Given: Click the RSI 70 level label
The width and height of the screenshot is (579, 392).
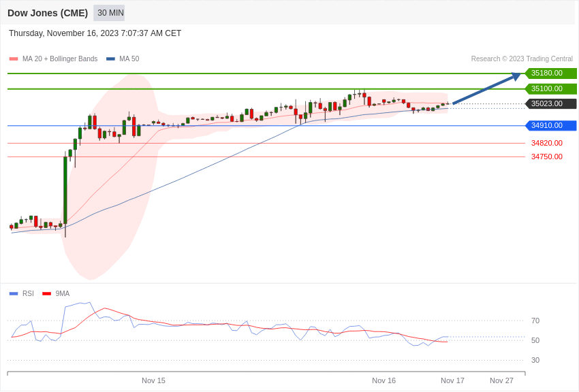Looking at the screenshot, I should 535,321.
